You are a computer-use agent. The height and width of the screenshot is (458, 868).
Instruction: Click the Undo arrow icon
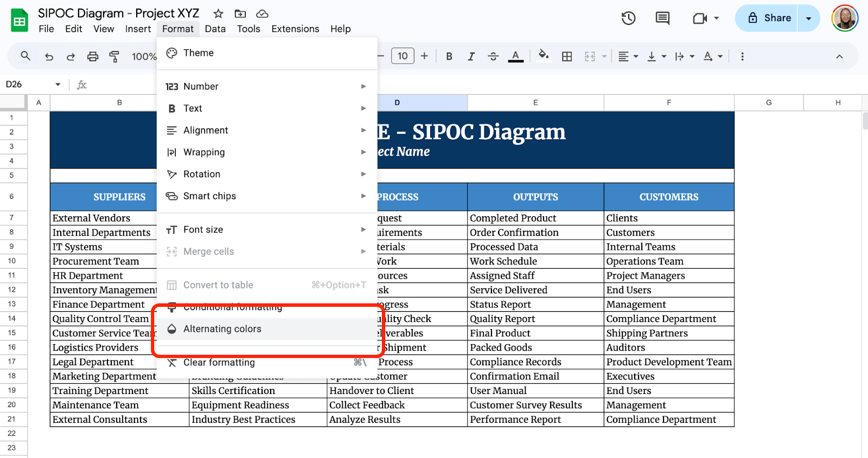(49, 56)
